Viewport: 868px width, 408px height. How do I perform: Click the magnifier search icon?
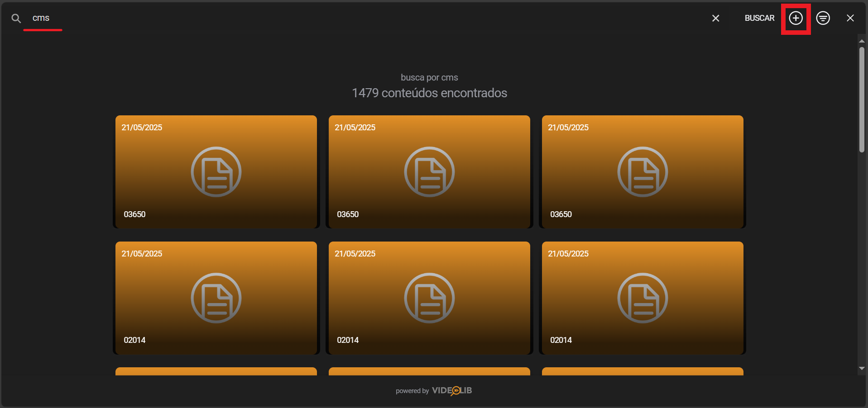point(16,18)
